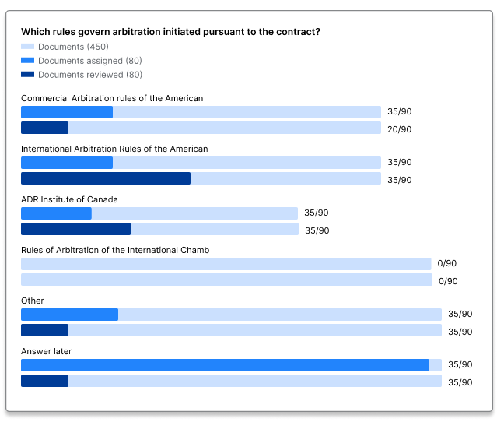Click the Documents assigned legend color swatch
The width and height of the screenshot is (504, 422).
(27, 61)
